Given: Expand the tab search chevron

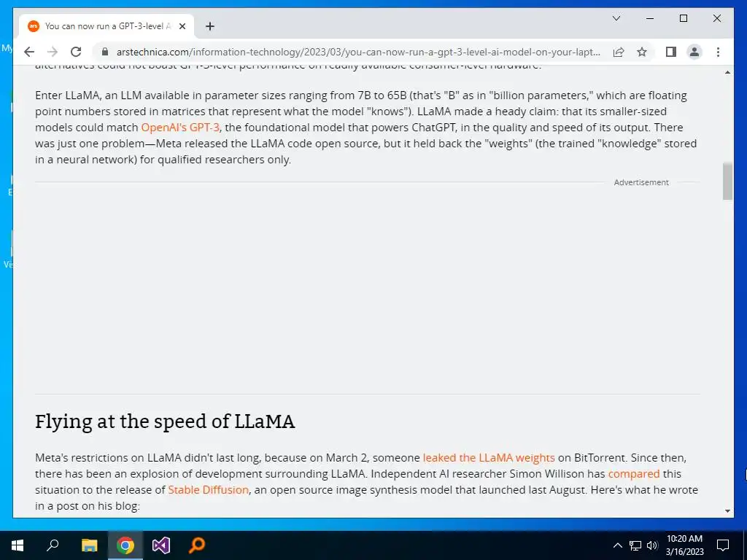Looking at the screenshot, I should coord(616,18).
